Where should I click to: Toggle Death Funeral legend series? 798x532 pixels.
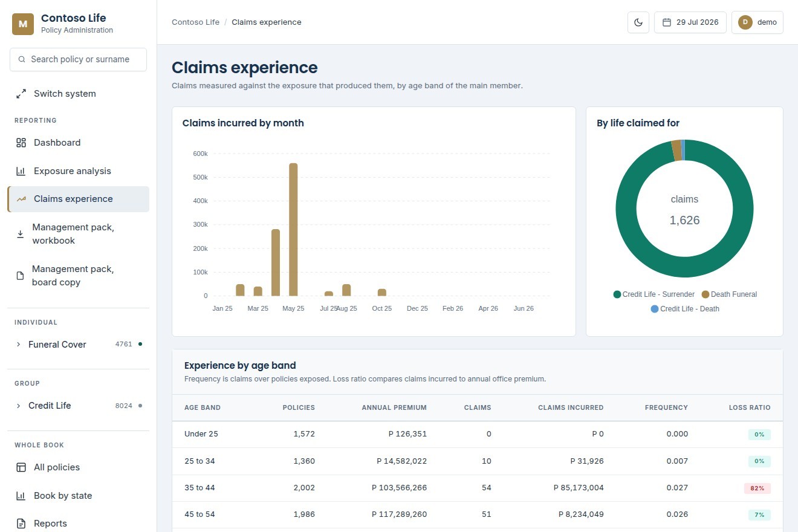(729, 294)
